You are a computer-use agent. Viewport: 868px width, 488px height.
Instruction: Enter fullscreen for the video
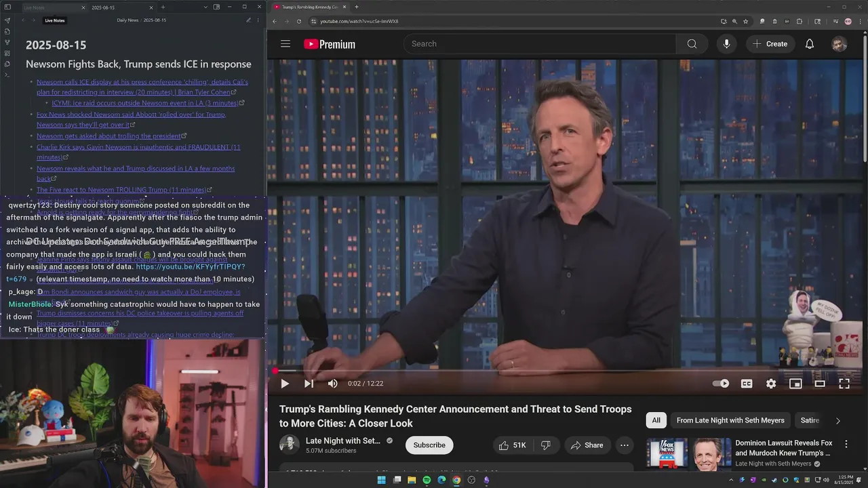point(844,384)
